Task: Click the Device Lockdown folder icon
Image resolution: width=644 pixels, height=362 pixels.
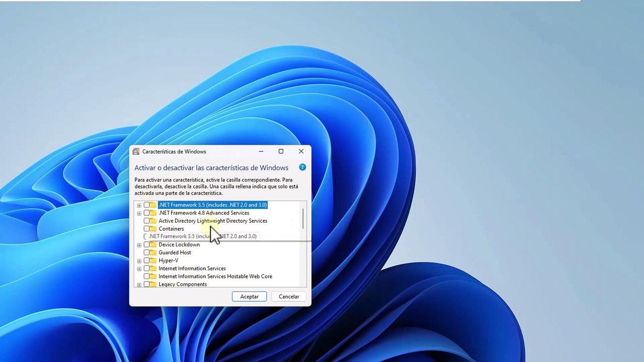Action: point(153,245)
